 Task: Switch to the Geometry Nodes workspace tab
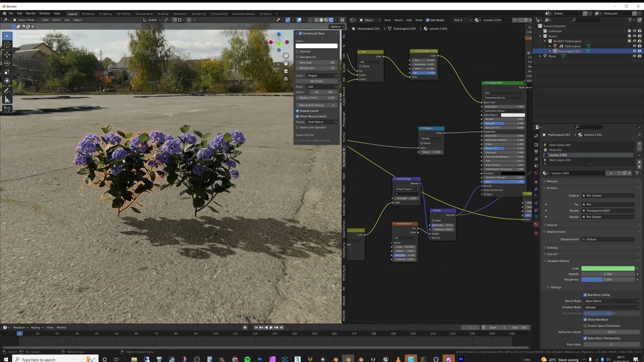click(x=243, y=14)
